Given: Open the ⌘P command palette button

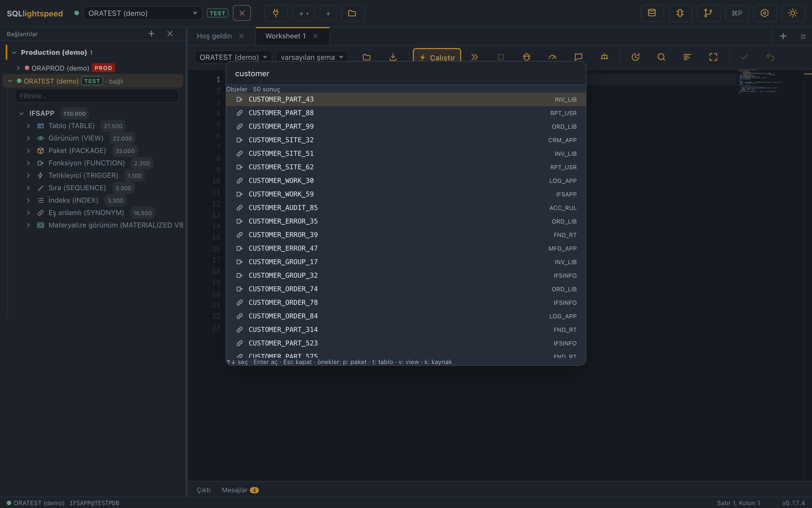Looking at the screenshot, I should pos(736,13).
